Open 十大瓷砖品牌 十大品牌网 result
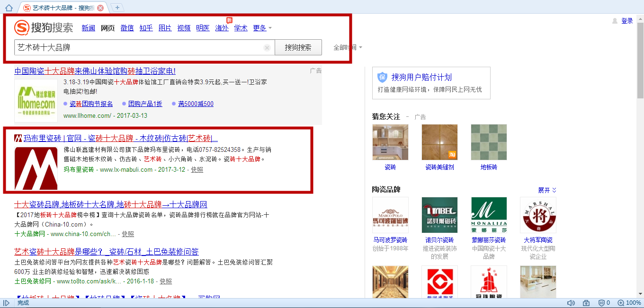Viewport: 644px width, 308px height. pyautogui.click(x=111, y=205)
